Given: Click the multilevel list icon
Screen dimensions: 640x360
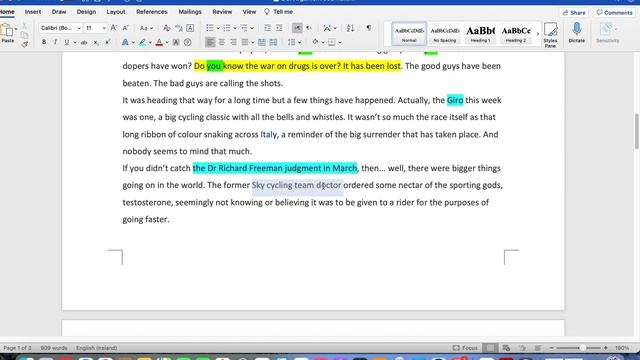Looking at the screenshot, I should pos(244,28).
